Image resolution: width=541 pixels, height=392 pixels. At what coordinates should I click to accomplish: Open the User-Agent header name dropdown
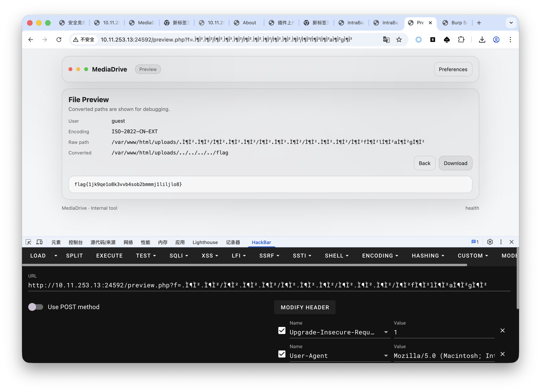click(x=386, y=356)
